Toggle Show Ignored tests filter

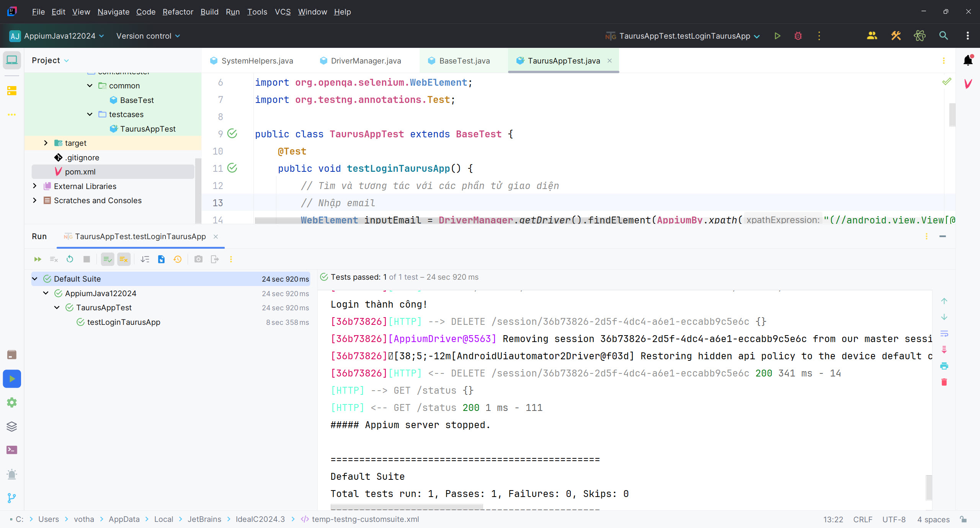point(124,259)
